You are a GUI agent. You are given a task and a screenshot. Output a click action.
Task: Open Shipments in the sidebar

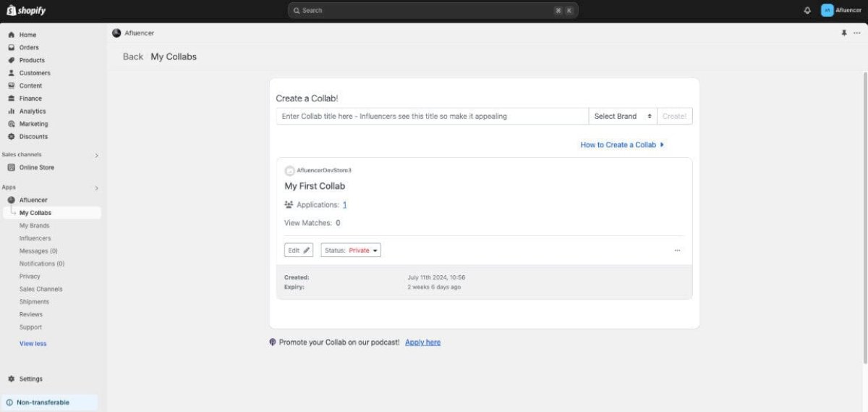(34, 301)
